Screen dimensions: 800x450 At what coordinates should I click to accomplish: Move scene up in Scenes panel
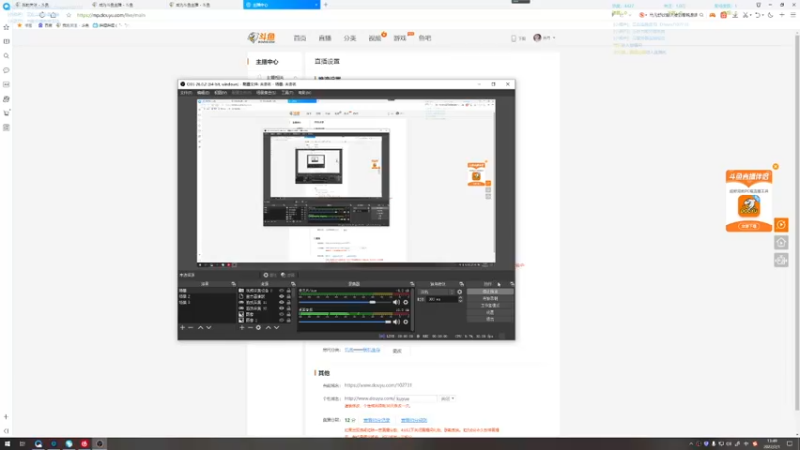201,328
